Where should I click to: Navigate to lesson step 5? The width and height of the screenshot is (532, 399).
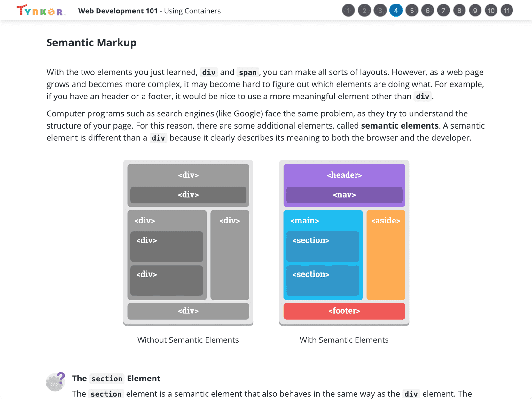[412, 11]
